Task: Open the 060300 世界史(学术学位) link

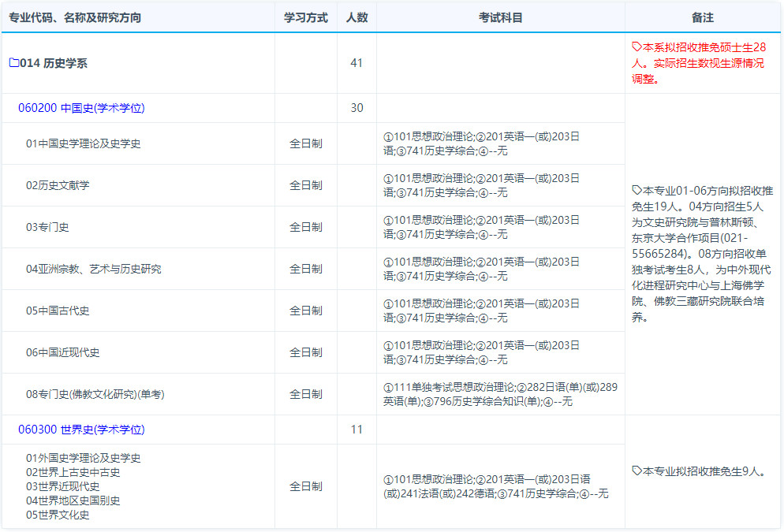Action: [x=81, y=430]
